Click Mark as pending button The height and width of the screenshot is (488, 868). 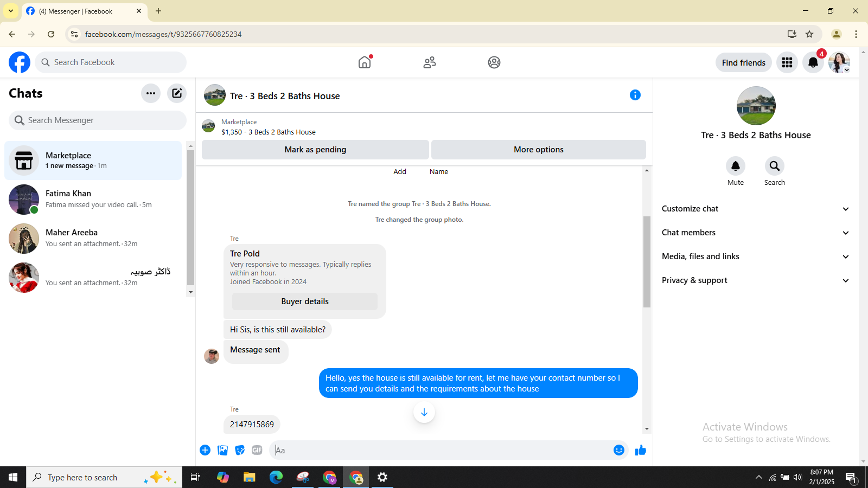click(x=315, y=150)
